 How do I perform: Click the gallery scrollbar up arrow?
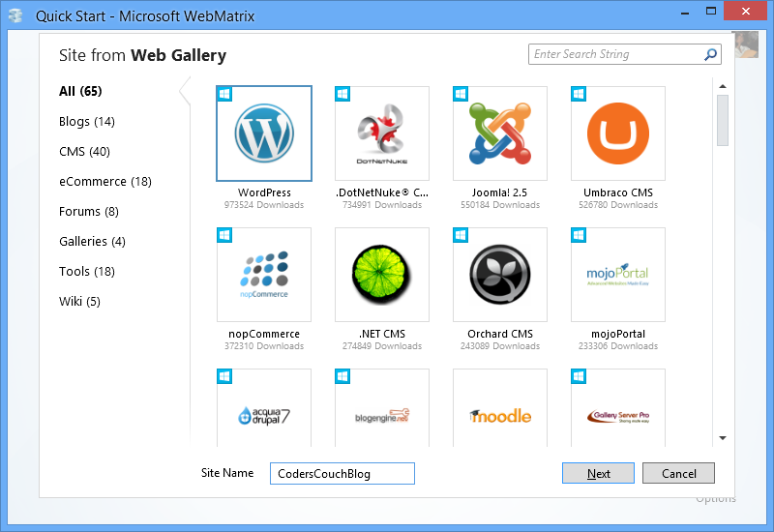pyautogui.click(x=723, y=86)
